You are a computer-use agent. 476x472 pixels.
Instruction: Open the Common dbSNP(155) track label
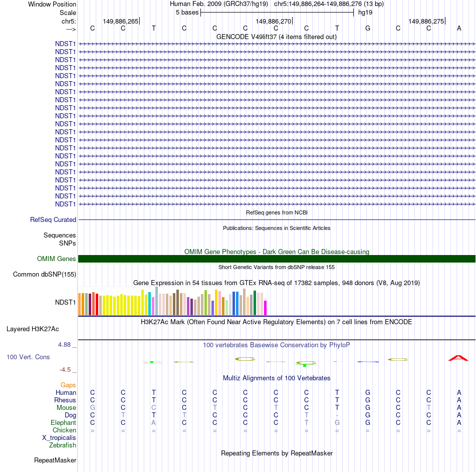(45, 274)
